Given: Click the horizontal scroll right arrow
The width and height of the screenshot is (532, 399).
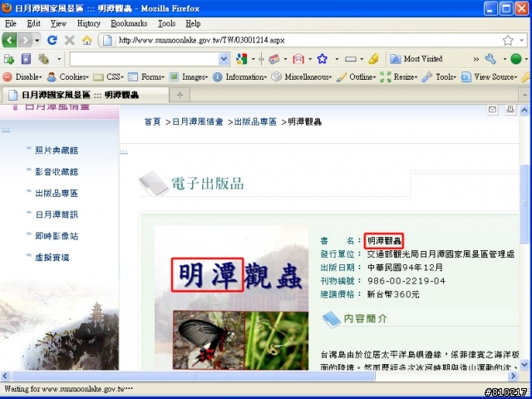Looking at the screenshot, I should (x=513, y=376).
